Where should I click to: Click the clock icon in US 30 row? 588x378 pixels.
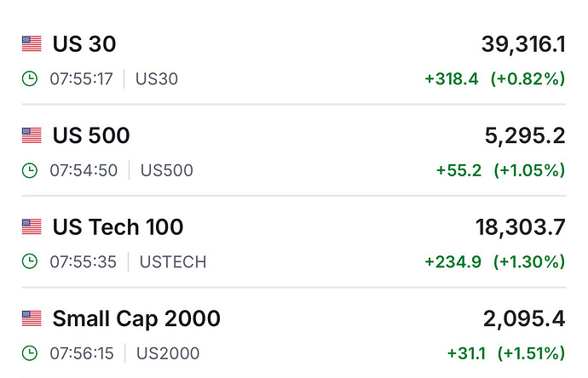coord(30,79)
